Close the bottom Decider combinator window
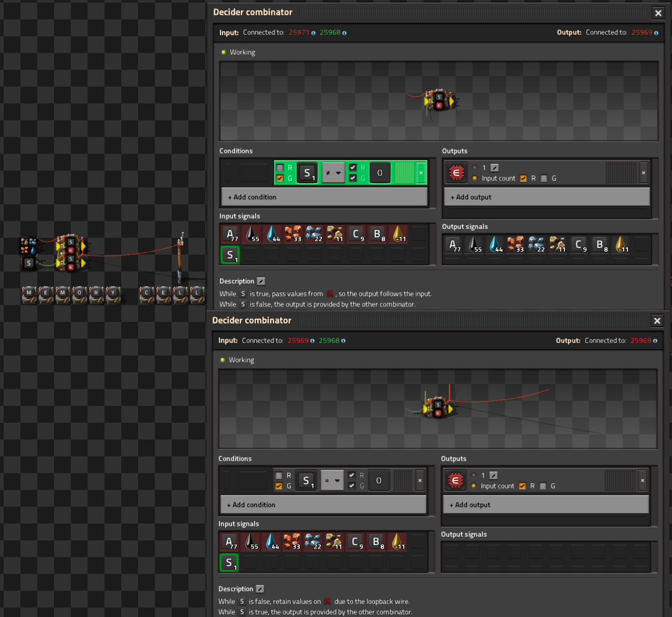672x617 pixels. 657,321
